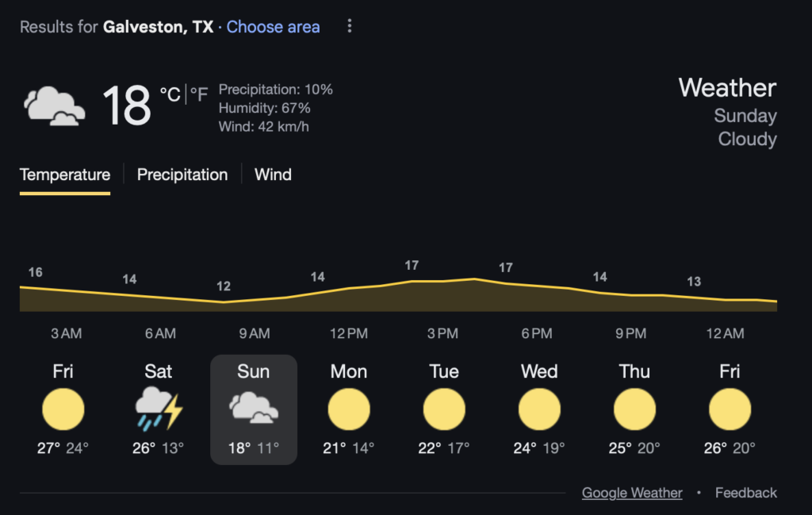
Task: Select Thursday's sunny forecast icon
Action: point(635,409)
